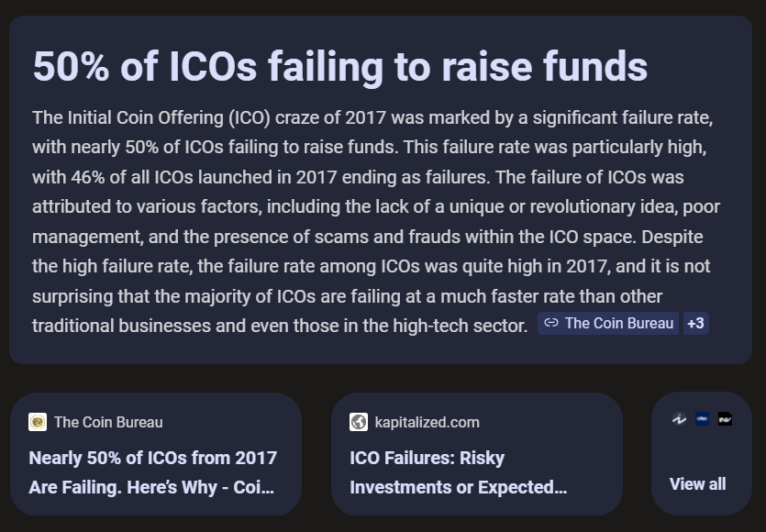
Task: Open the 'Nearly 50% of ICOs from 2017' article
Action: coord(152,471)
